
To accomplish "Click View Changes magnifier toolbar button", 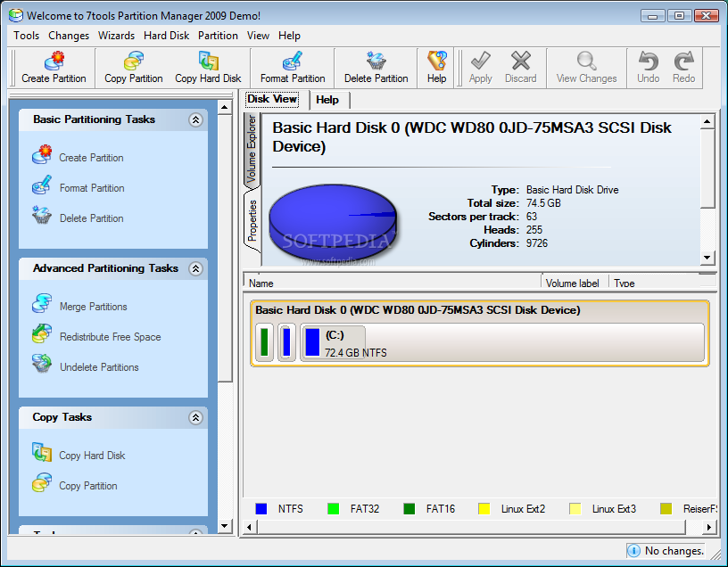I will point(586,68).
